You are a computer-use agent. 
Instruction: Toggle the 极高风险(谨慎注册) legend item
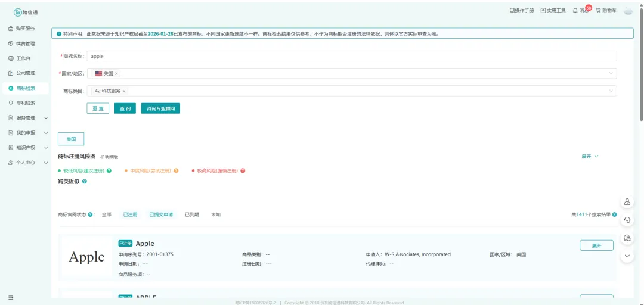(215, 171)
